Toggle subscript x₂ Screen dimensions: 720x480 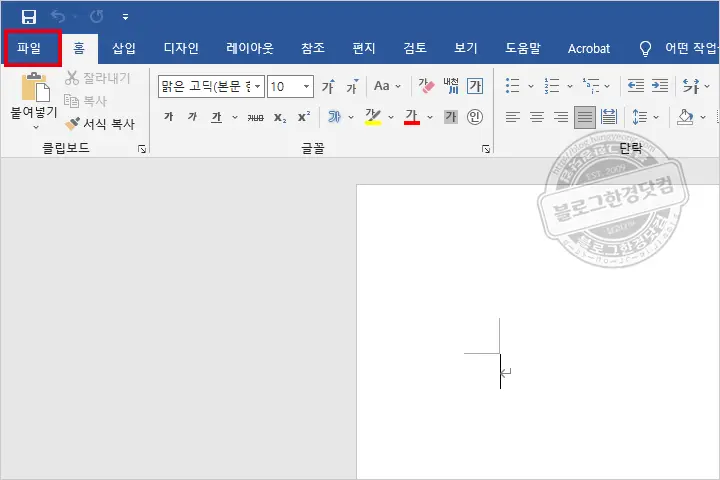point(280,118)
